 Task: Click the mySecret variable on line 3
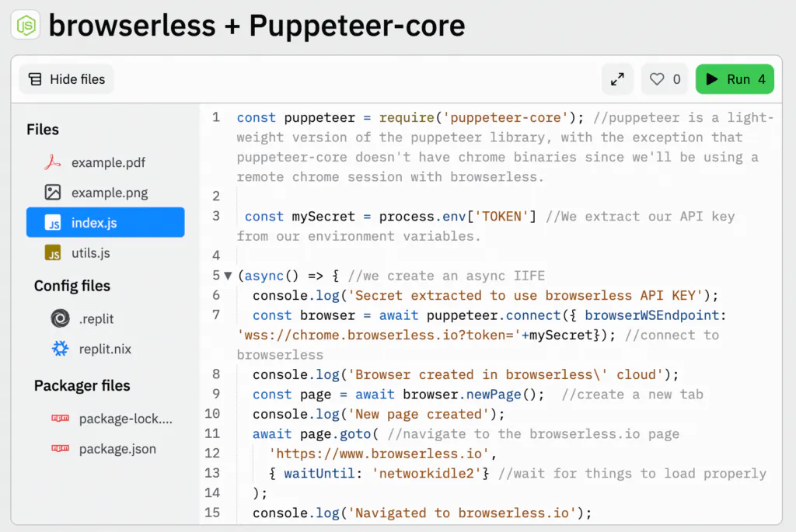[x=323, y=217]
